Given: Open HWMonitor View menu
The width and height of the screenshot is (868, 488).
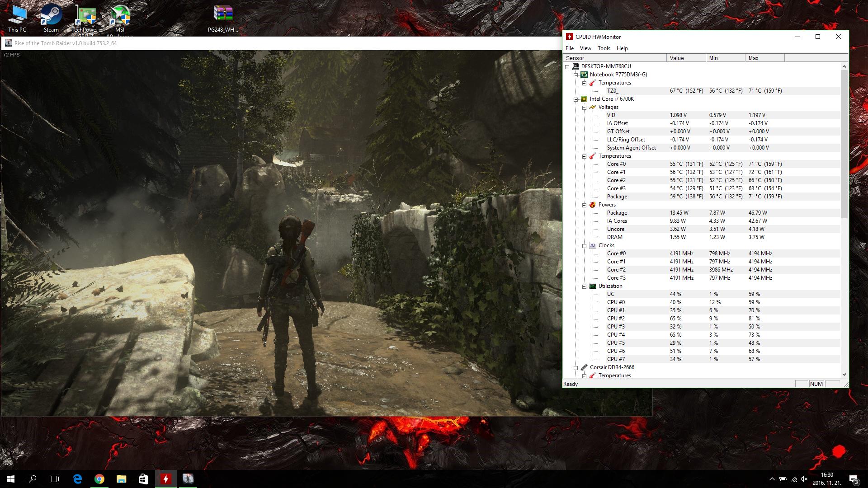Looking at the screenshot, I should [x=585, y=48].
